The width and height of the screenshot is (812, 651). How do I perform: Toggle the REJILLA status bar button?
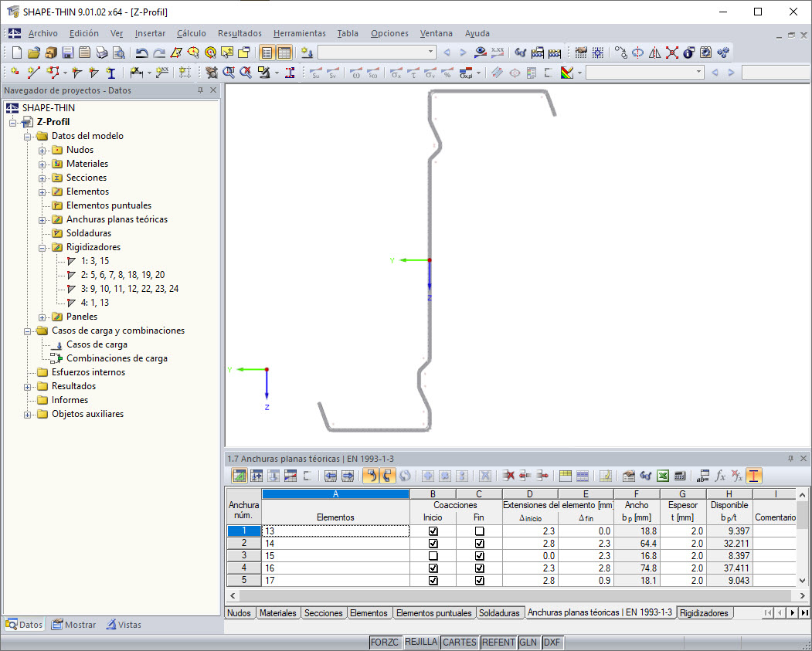[420, 642]
